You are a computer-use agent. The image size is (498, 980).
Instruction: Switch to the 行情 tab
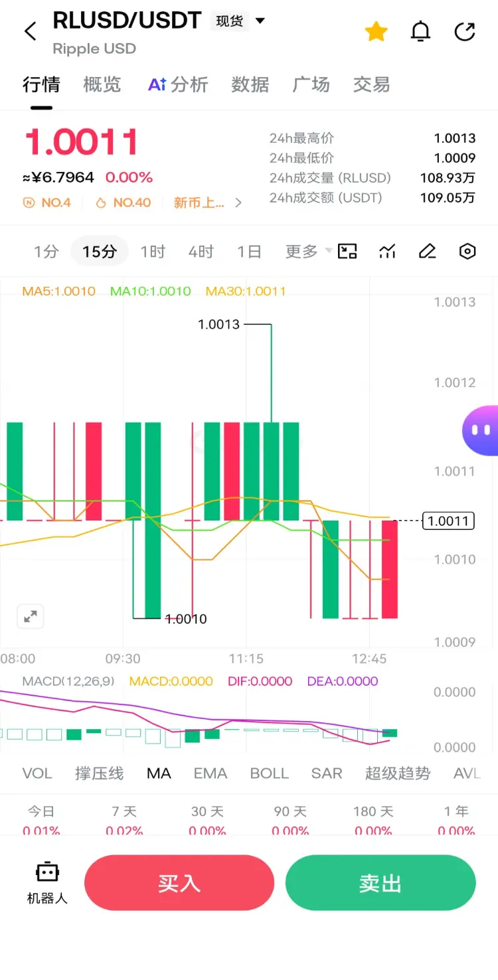41,84
